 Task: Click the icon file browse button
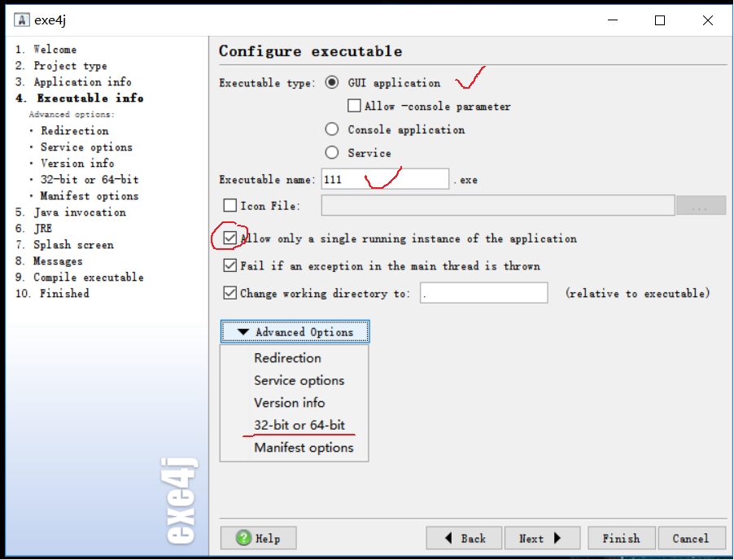[701, 206]
